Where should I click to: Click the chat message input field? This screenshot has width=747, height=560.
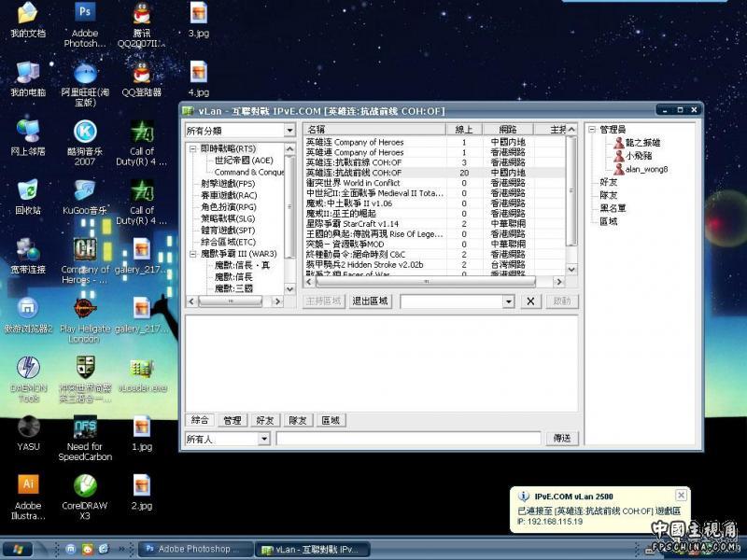(x=409, y=438)
